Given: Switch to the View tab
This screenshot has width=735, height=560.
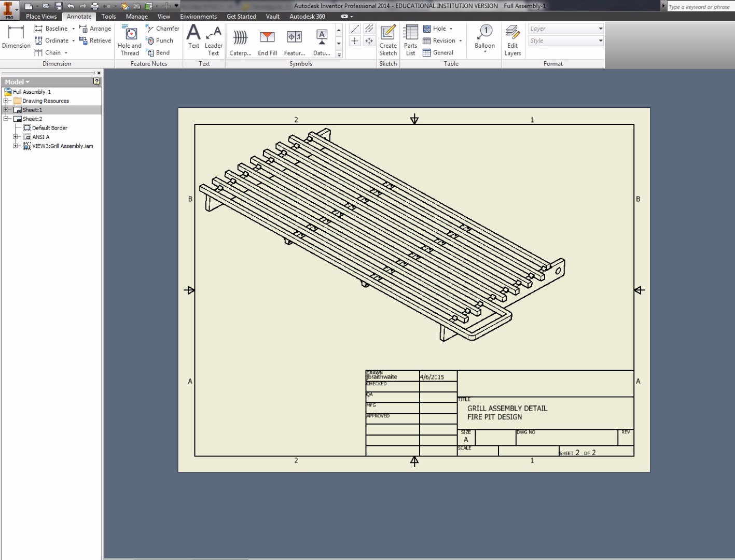Looking at the screenshot, I should 164,17.
